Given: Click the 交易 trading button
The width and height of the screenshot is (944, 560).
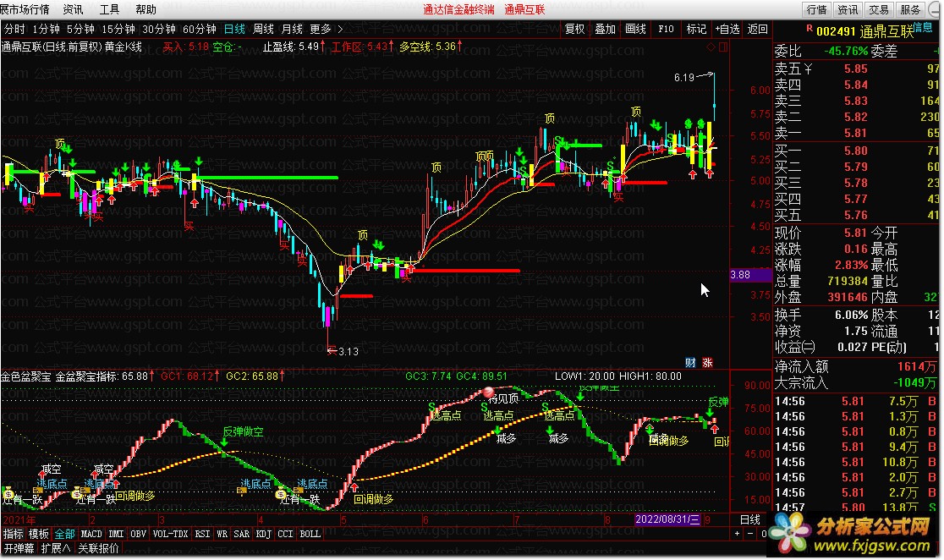Looking at the screenshot, I should 879,9.
